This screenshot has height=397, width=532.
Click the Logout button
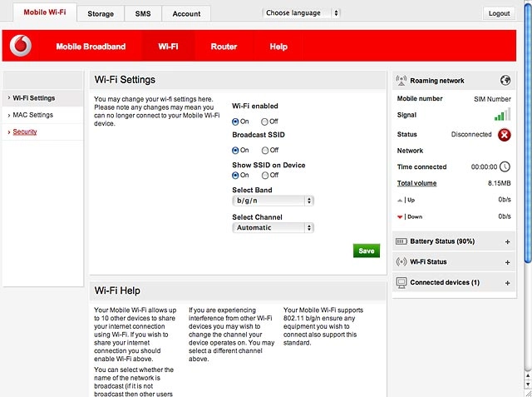pyautogui.click(x=499, y=13)
